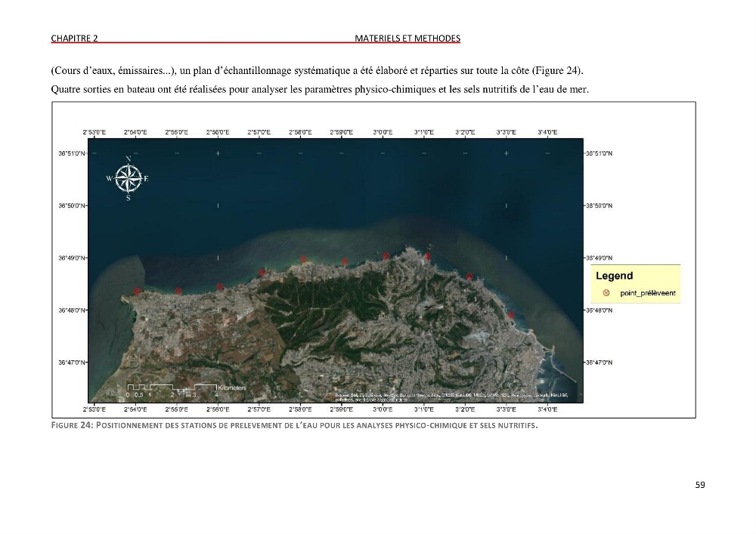
Task: Click the 'Legend' heading in the legend box
Action: pyautogui.click(x=614, y=276)
